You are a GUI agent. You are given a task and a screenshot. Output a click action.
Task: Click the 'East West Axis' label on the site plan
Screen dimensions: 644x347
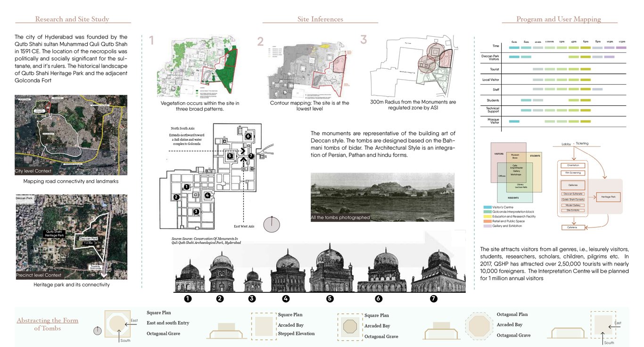point(244,226)
